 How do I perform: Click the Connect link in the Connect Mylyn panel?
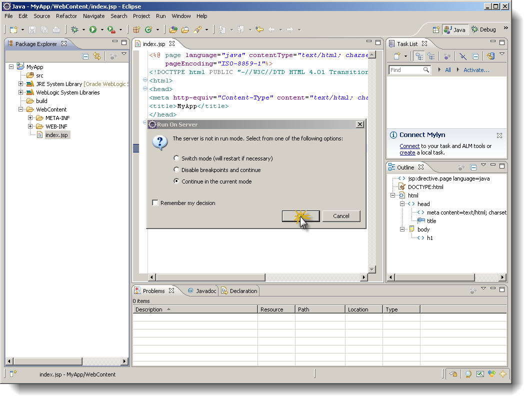pos(409,146)
